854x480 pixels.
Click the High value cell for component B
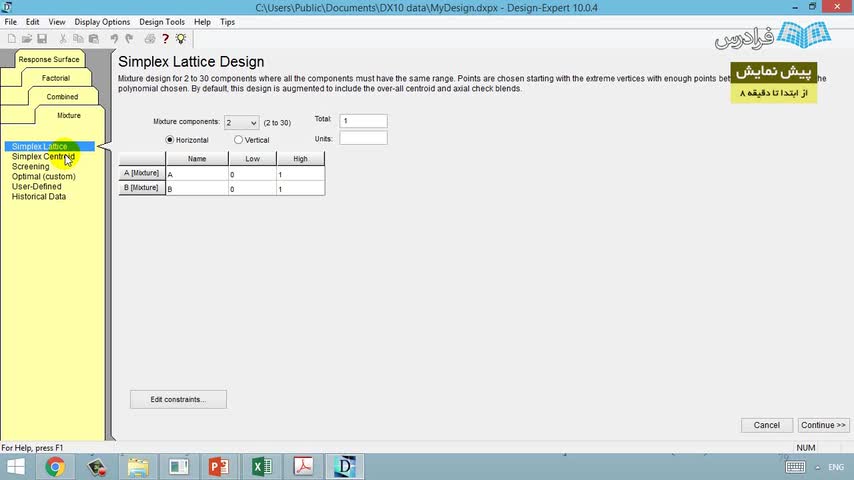(x=301, y=189)
